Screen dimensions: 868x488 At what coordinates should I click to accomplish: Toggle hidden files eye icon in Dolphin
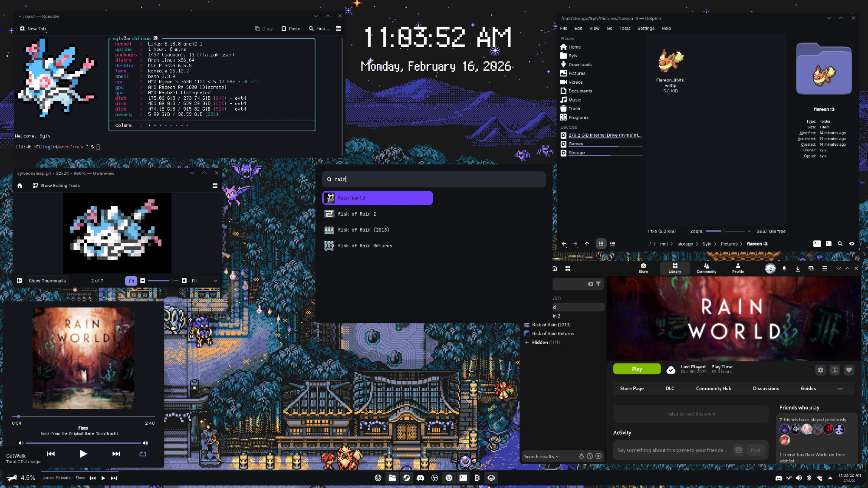[852, 244]
